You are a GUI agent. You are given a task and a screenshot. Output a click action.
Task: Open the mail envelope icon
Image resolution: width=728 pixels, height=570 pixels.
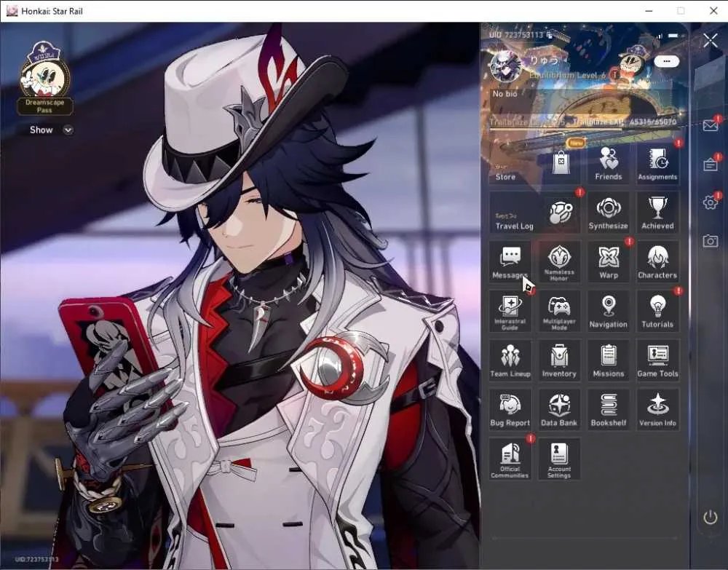coord(711,125)
